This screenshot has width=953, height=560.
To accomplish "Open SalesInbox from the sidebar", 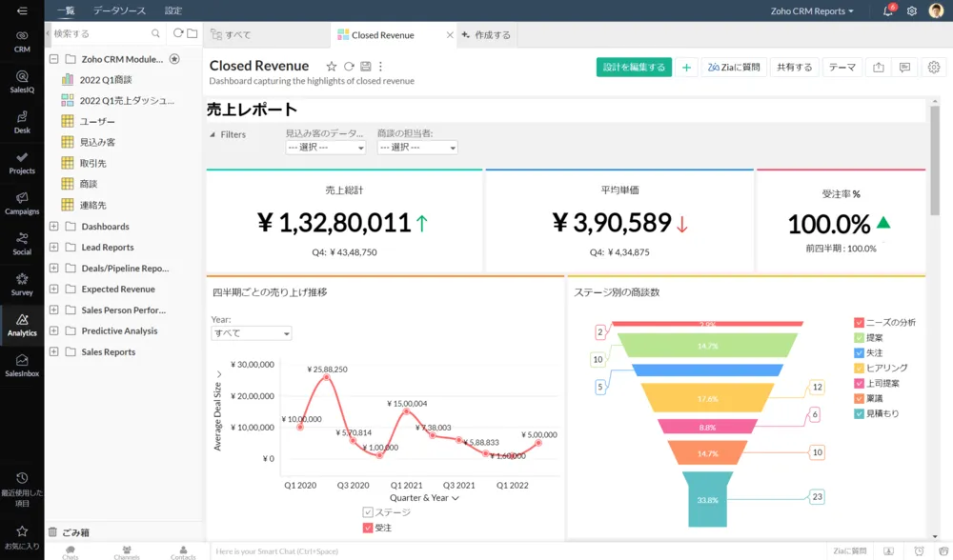I will coord(22,366).
